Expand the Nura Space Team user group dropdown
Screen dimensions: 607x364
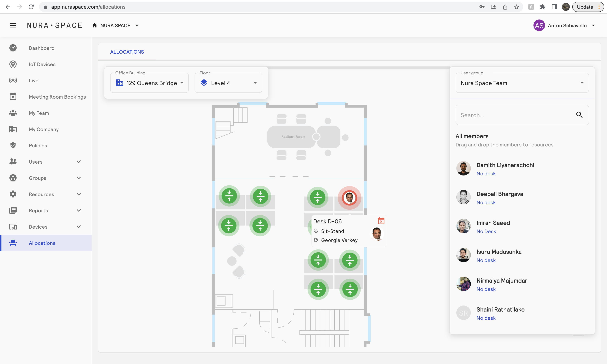click(x=582, y=83)
